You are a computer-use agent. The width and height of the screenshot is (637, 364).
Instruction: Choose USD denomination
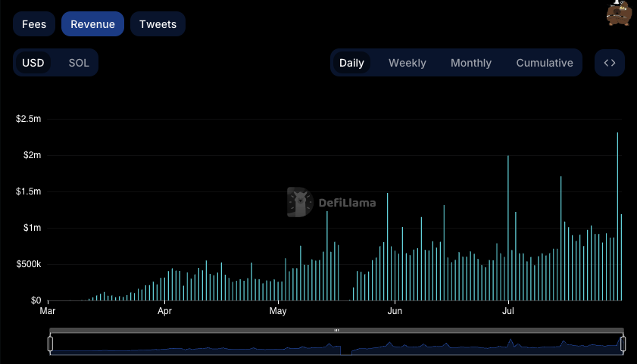pyautogui.click(x=33, y=63)
